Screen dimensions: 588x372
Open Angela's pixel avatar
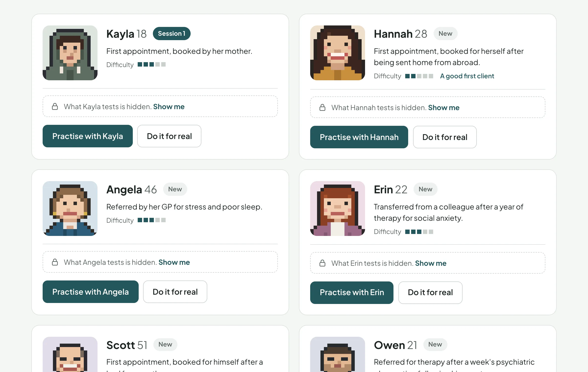pyautogui.click(x=70, y=209)
